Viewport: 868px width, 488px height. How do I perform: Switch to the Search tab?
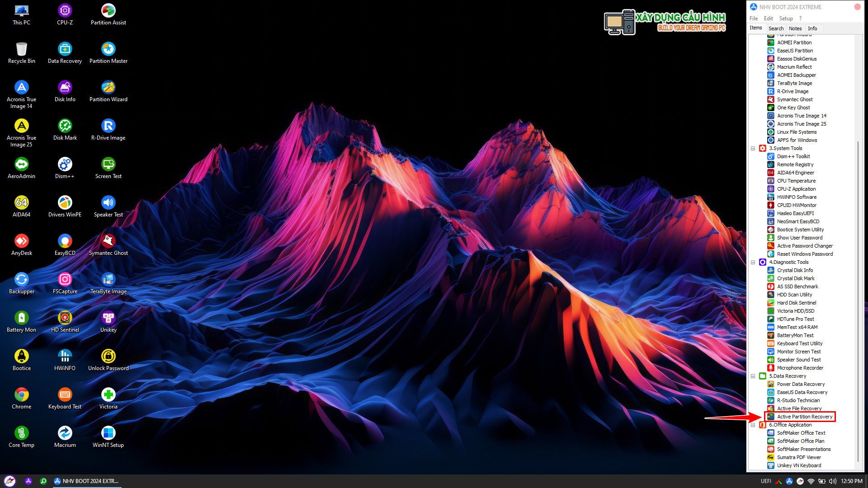click(776, 28)
